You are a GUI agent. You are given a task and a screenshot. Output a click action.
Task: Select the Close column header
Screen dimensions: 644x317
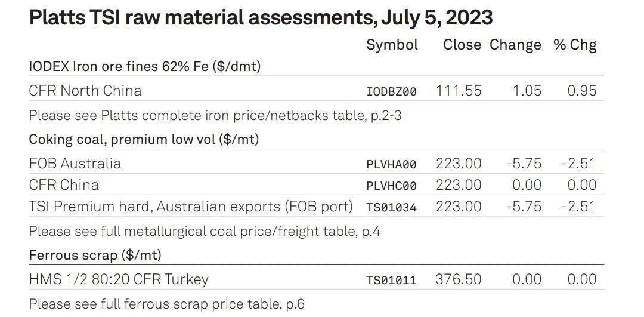(x=462, y=45)
